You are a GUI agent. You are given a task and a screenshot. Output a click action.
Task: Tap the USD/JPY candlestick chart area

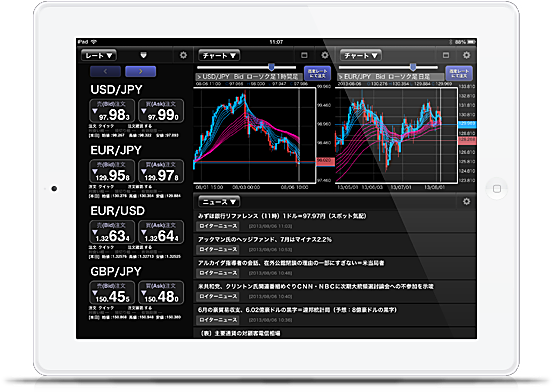coord(254,135)
